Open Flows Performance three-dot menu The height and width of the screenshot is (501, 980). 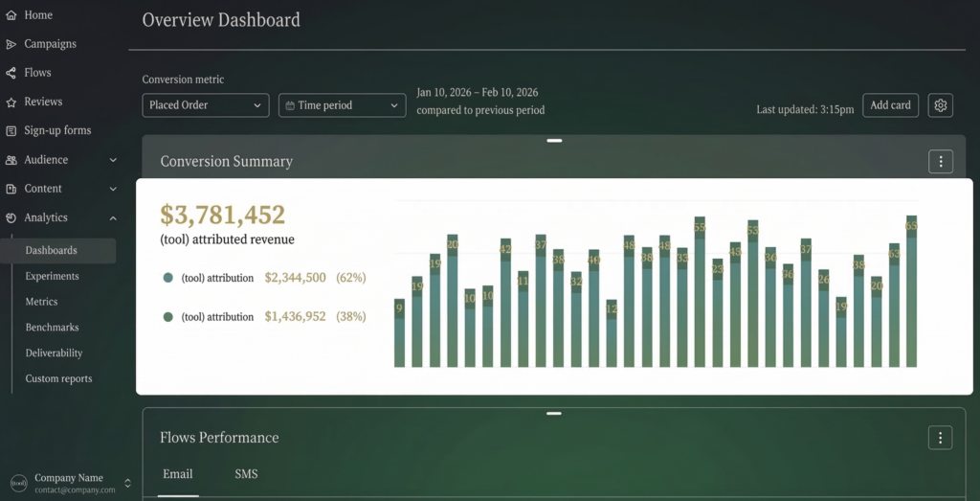pos(940,438)
